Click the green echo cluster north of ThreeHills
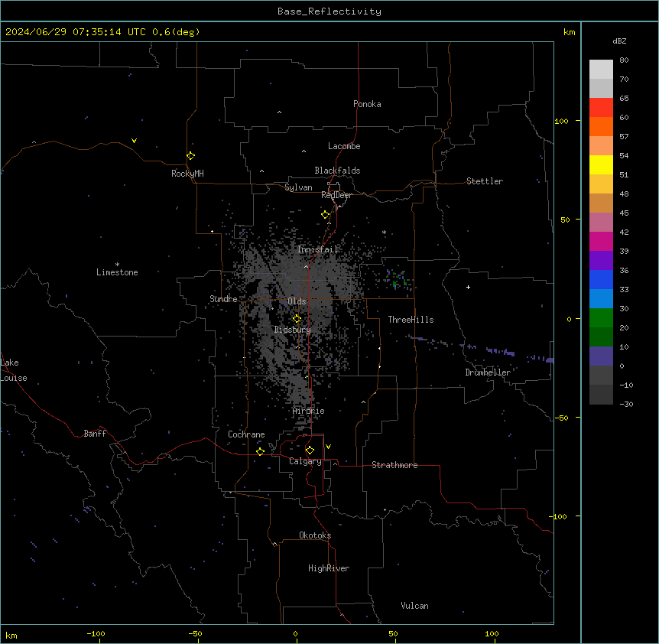The image size is (659, 644). point(398,280)
